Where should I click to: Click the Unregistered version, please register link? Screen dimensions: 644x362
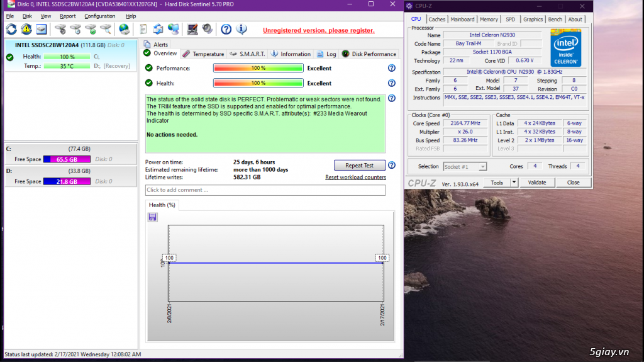coord(319,30)
